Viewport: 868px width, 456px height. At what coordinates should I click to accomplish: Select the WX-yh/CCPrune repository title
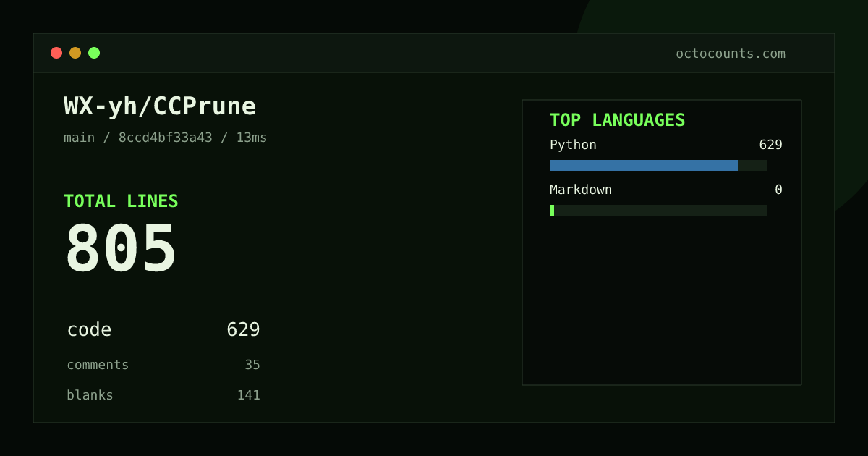click(x=160, y=106)
